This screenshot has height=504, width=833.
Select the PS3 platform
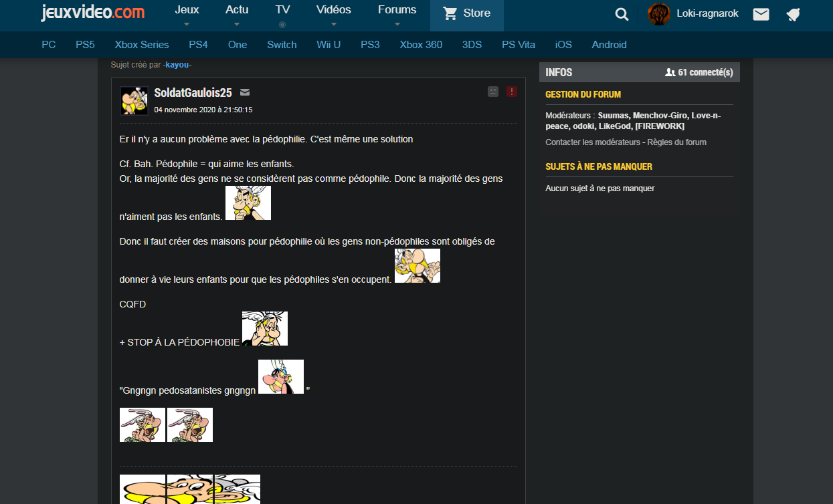[370, 45]
